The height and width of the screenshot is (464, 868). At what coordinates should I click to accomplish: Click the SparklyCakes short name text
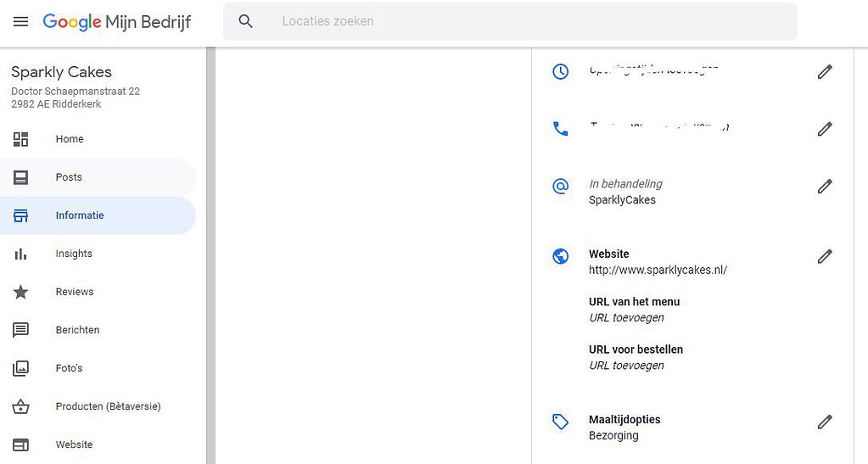click(x=622, y=200)
